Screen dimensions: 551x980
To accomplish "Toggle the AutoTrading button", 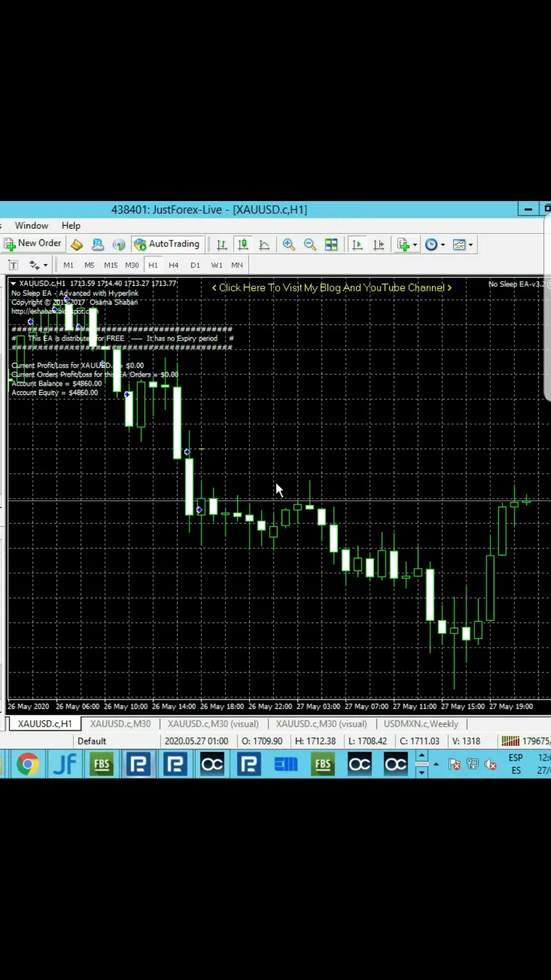I will [x=167, y=244].
